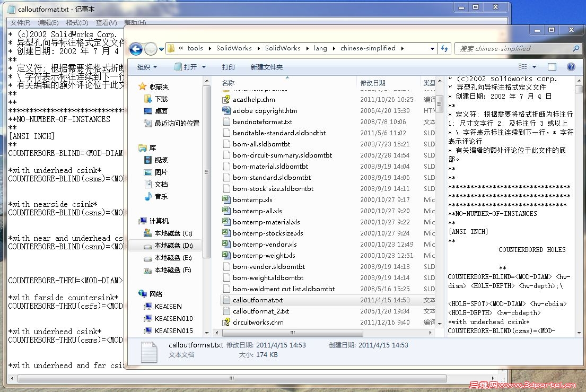Click the circuitworks.chm help file icon
The width and height of the screenshot is (586, 392).
(x=226, y=322)
